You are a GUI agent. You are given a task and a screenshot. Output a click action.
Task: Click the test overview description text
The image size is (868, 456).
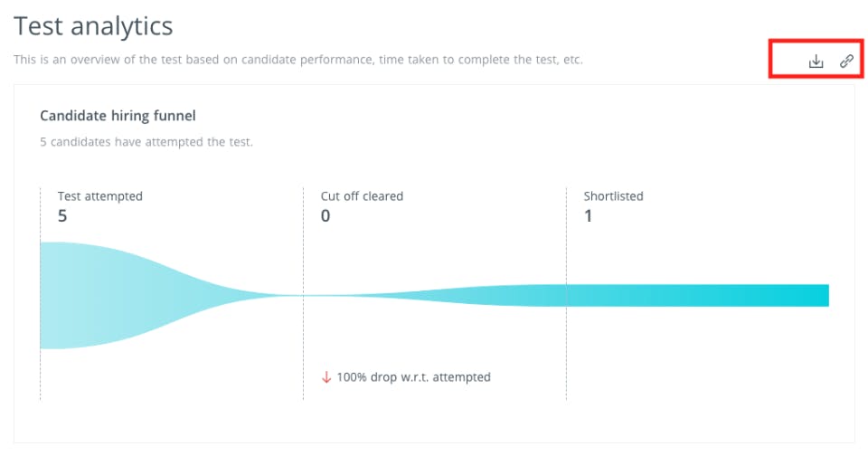(298, 60)
